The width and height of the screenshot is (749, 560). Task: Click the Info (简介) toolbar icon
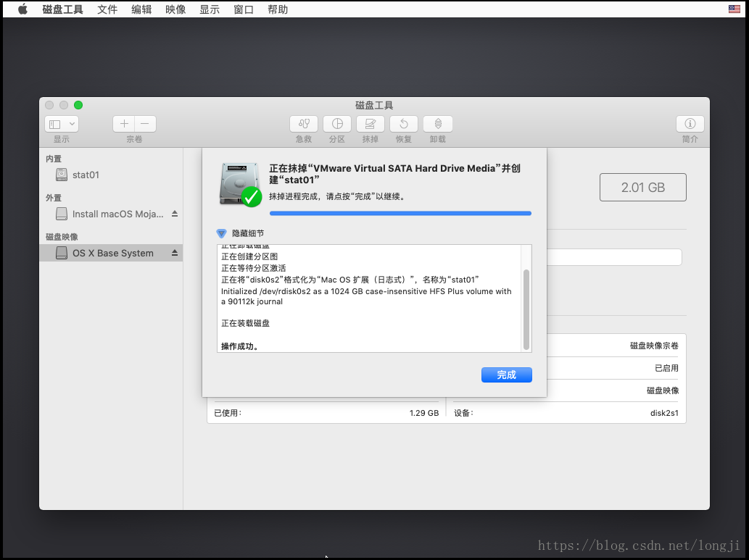[690, 124]
